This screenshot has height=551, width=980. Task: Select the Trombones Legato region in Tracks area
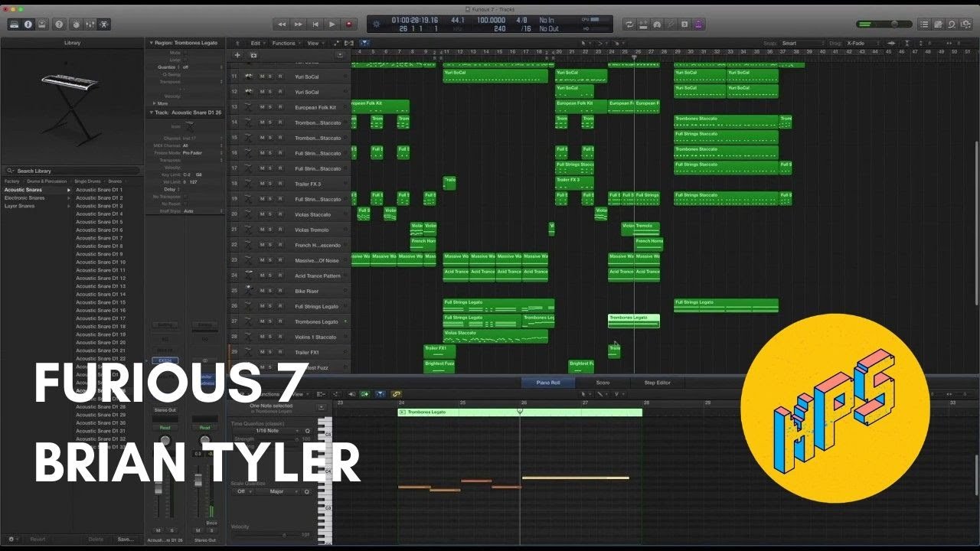(x=634, y=321)
